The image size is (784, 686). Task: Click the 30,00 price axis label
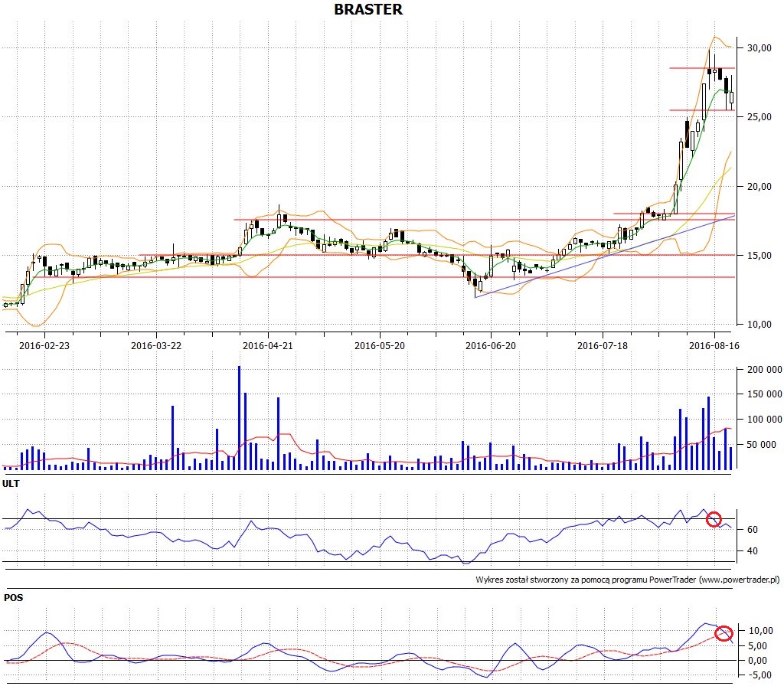click(x=759, y=48)
